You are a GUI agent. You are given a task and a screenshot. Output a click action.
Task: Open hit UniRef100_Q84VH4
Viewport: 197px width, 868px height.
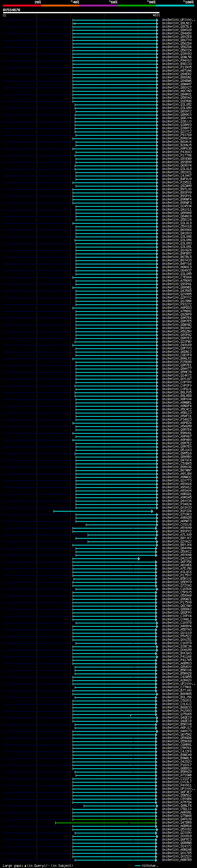(x=177, y=548)
